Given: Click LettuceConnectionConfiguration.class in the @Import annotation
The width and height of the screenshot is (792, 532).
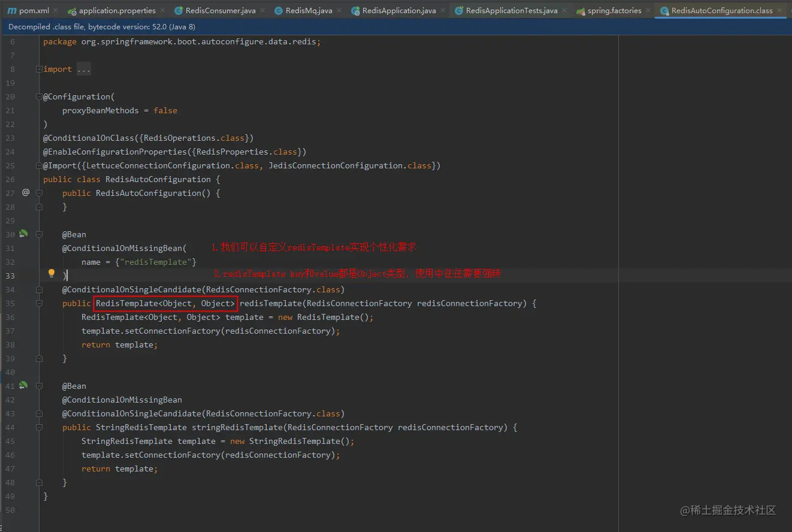Looking at the screenshot, I should tap(173, 165).
